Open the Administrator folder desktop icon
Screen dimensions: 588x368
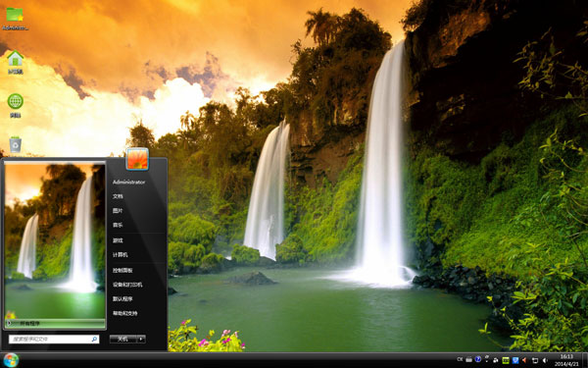(15, 18)
